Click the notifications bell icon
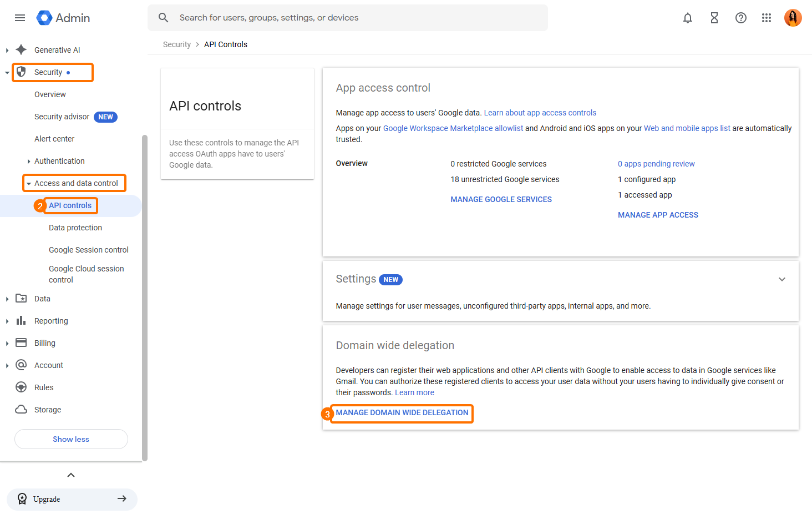 (688, 18)
